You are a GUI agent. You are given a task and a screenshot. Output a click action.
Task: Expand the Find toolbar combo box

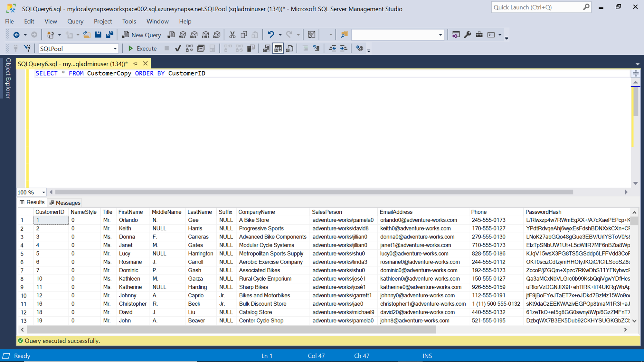440,35
